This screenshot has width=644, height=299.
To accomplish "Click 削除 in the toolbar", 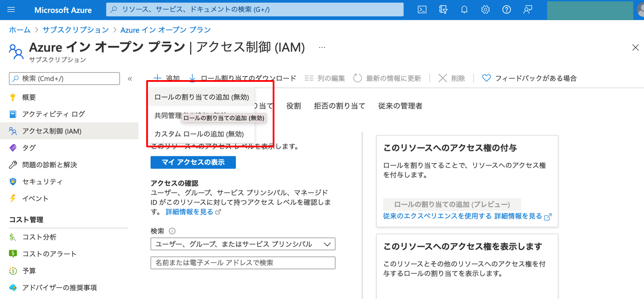I will pos(452,78).
